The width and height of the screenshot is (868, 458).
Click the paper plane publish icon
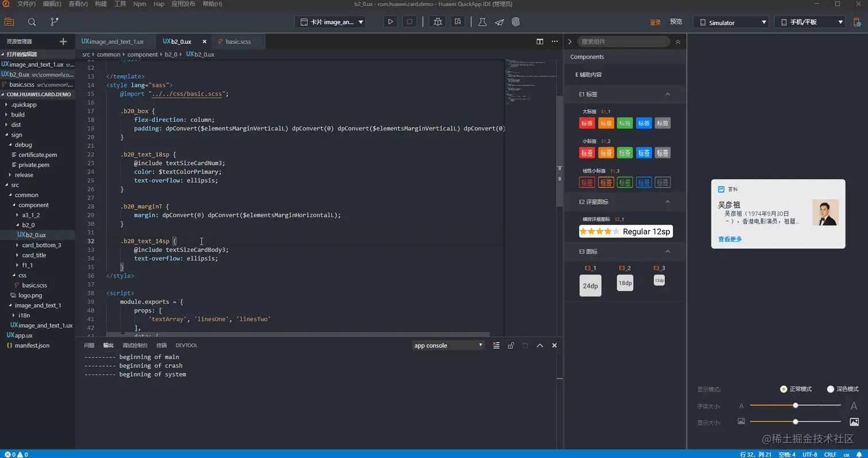499,22
